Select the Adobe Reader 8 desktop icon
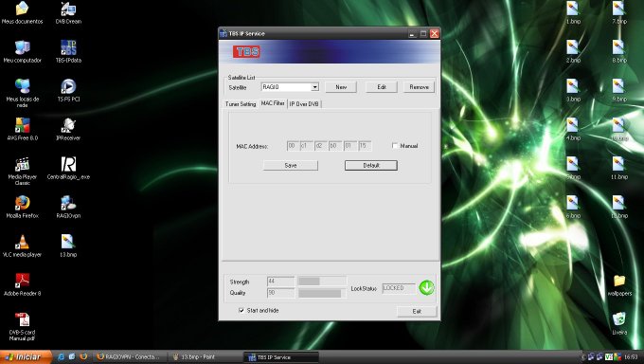This screenshot has height=364, width=644. (x=22, y=284)
